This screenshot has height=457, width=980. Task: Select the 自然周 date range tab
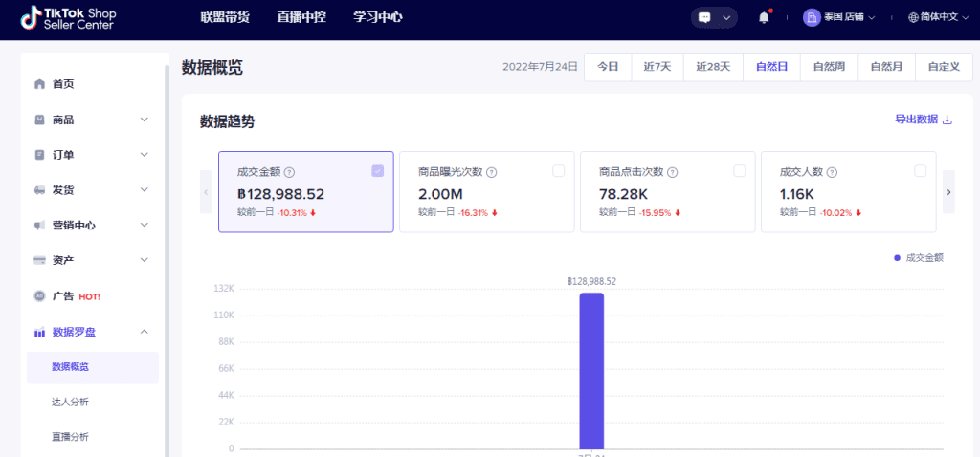pyautogui.click(x=829, y=67)
